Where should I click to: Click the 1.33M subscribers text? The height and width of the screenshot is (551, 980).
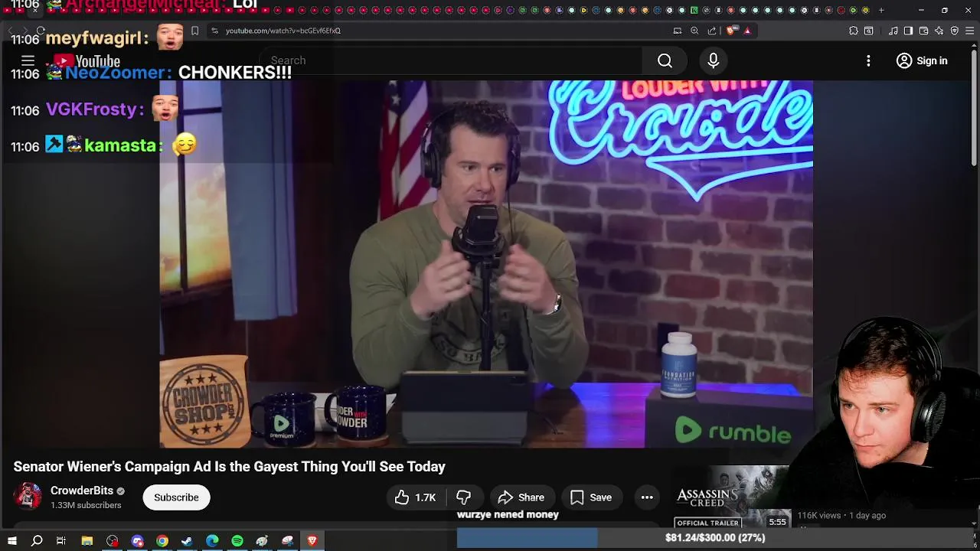tap(86, 505)
